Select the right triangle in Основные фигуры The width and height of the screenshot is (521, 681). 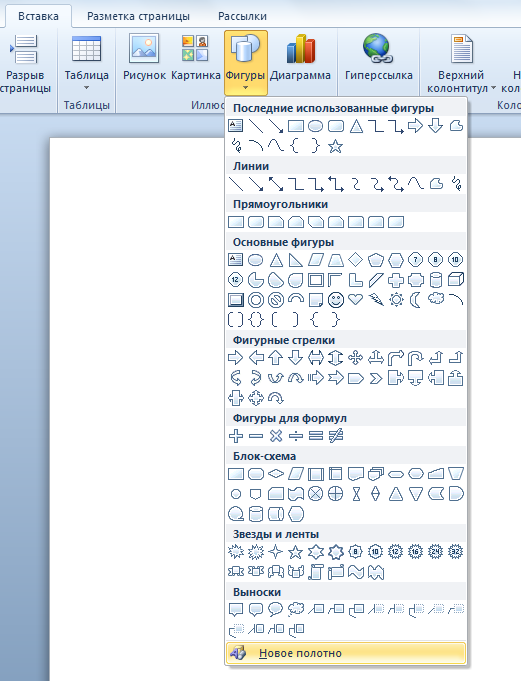(296, 260)
